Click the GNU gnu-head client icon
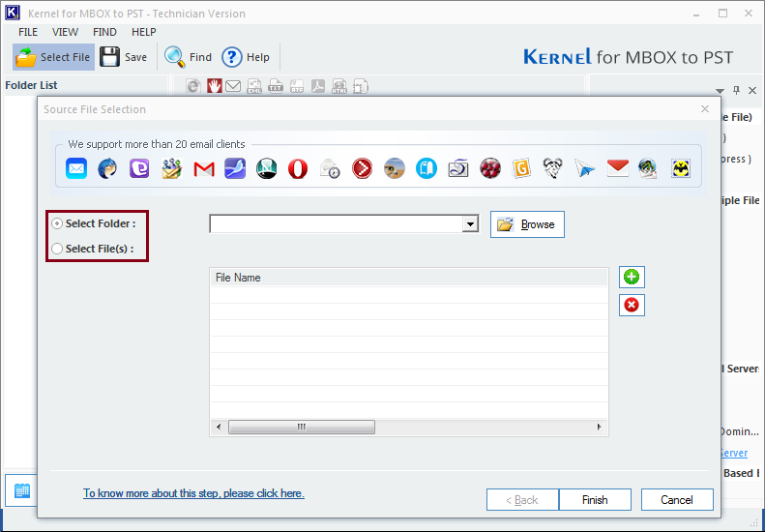 point(553,169)
